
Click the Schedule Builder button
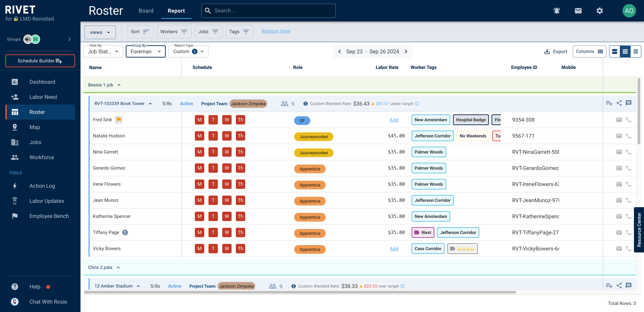[40, 61]
